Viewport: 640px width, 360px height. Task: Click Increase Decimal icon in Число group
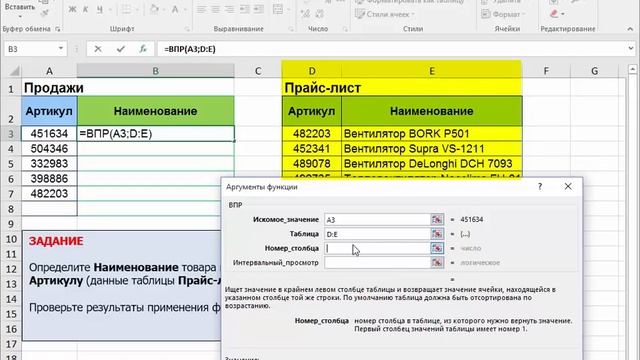(x=305, y=14)
